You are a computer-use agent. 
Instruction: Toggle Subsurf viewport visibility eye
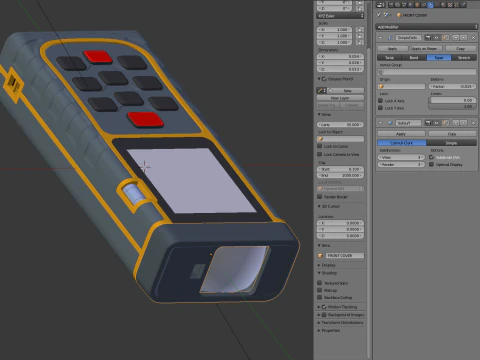click(x=436, y=123)
